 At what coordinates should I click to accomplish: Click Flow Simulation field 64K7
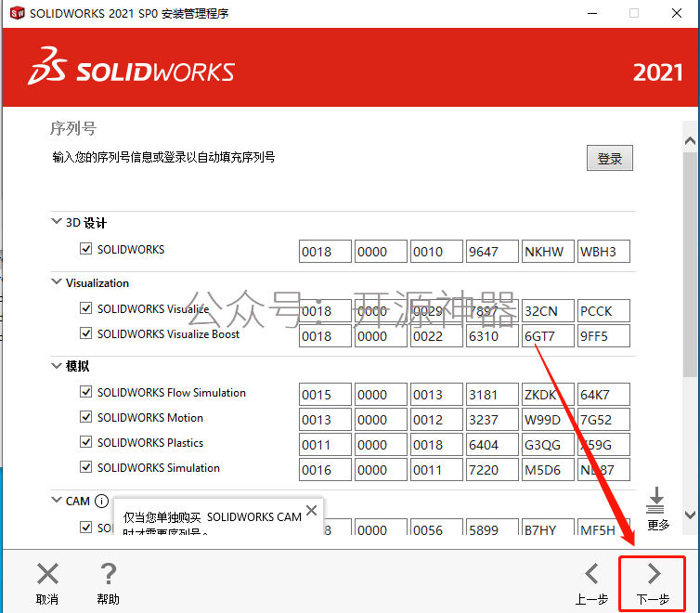point(603,394)
